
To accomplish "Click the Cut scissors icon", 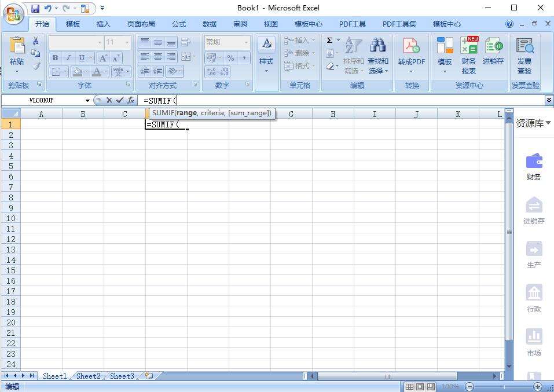I will 36,41.
